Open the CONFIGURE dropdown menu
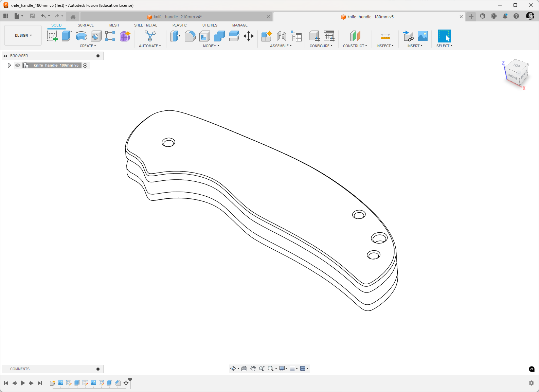The height and width of the screenshot is (392, 539). click(x=321, y=46)
